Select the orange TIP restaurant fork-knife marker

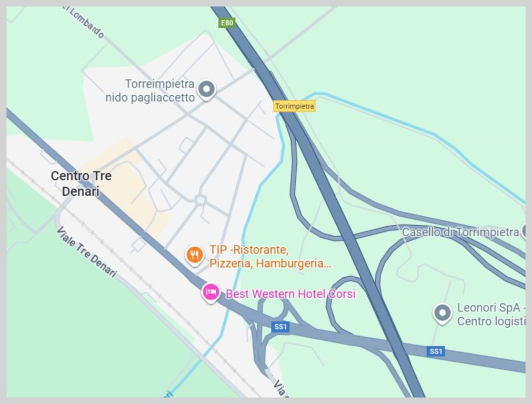pyautogui.click(x=194, y=256)
